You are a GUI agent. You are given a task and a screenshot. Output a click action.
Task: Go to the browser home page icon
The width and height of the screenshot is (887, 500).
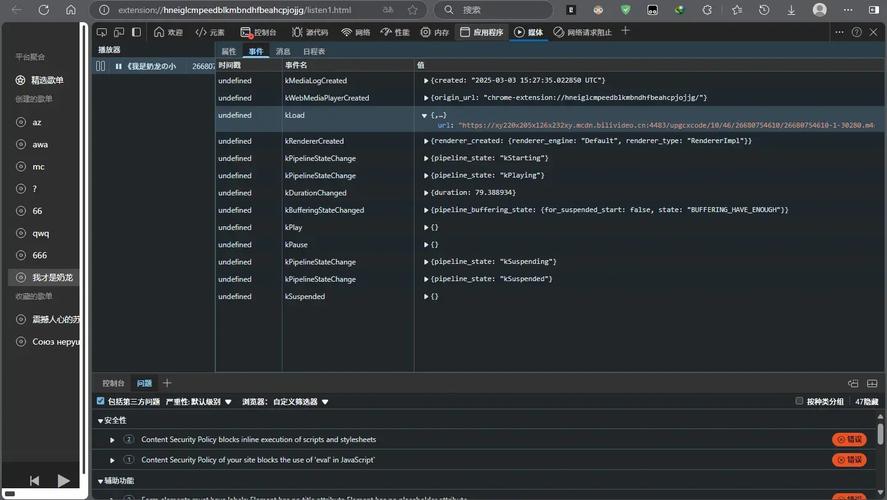tap(70, 10)
